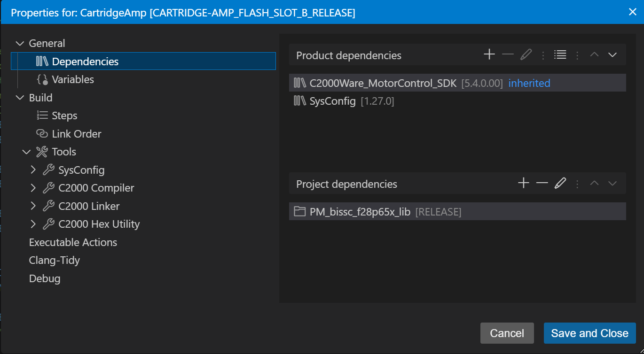Image resolution: width=644 pixels, height=354 pixels.
Task: Select Dependencies in the General section
Action: coord(143,61)
